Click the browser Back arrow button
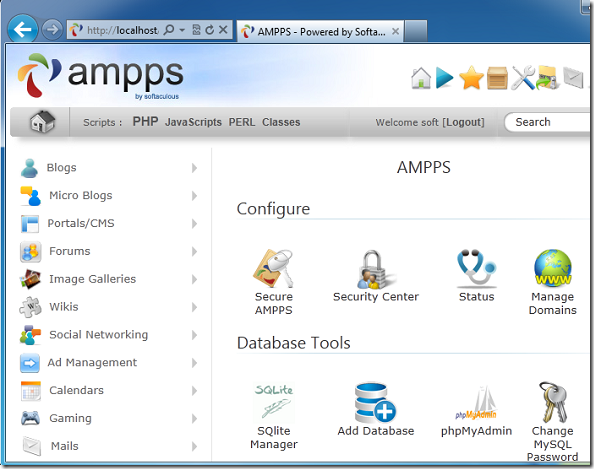This screenshot has width=594, height=469. [23, 29]
